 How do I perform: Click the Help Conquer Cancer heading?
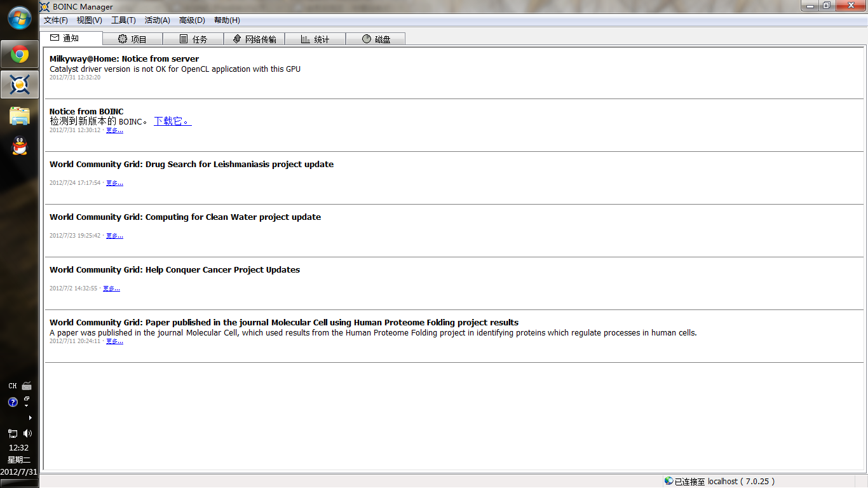pyautogui.click(x=175, y=269)
